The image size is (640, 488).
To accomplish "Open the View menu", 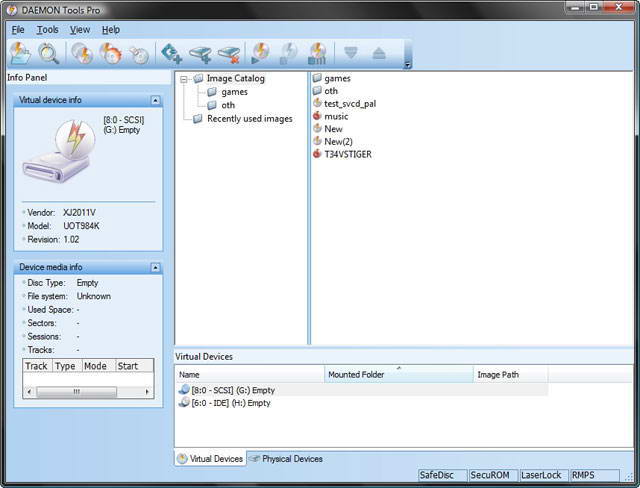I will [80, 30].
